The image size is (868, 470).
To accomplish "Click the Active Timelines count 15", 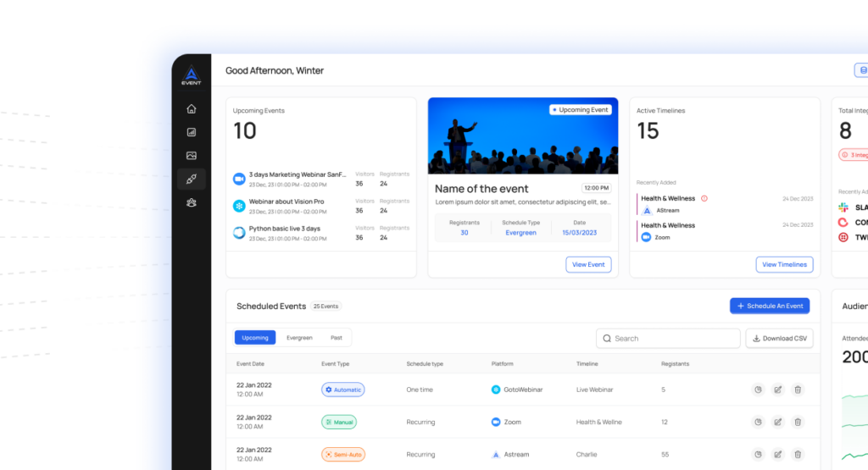I will (648, 131).
